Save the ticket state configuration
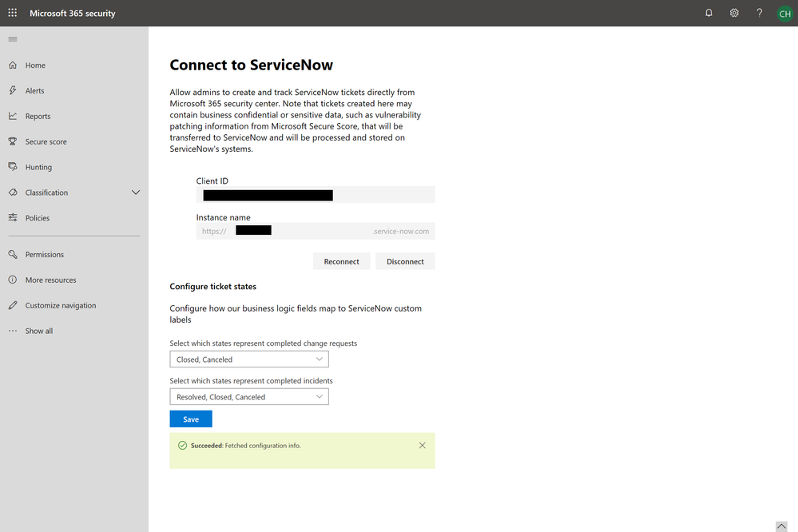The height and width of the screenshot is (532, 798). 191,419
